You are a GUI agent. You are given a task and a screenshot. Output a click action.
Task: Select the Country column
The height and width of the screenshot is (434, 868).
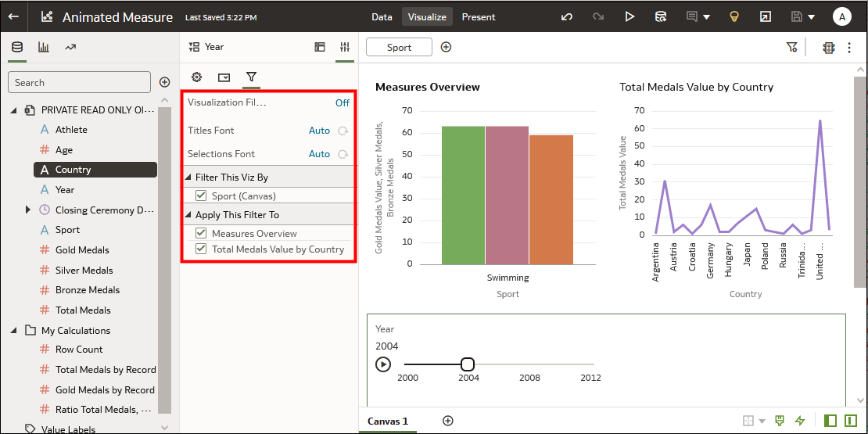tap(95, 170)
